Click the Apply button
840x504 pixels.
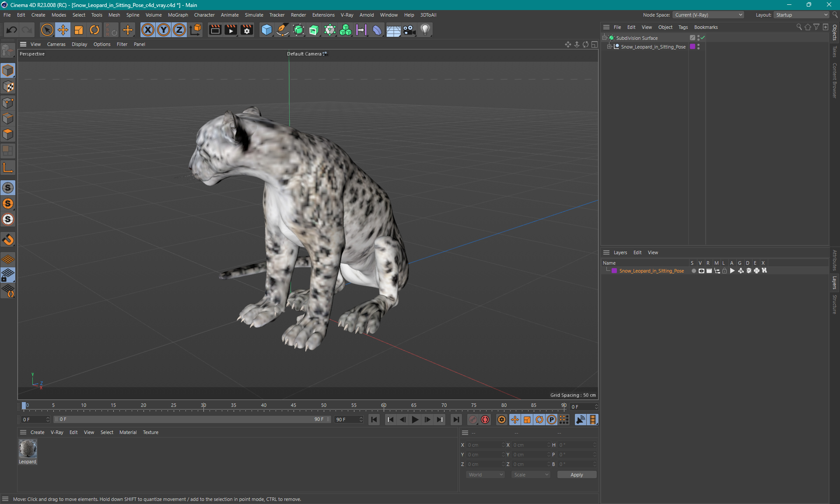pos(577,475)
